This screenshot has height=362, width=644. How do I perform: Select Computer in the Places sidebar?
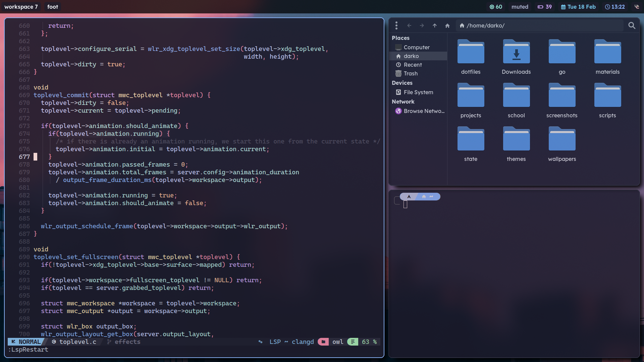pyautogui.click(x=418, y=47)
